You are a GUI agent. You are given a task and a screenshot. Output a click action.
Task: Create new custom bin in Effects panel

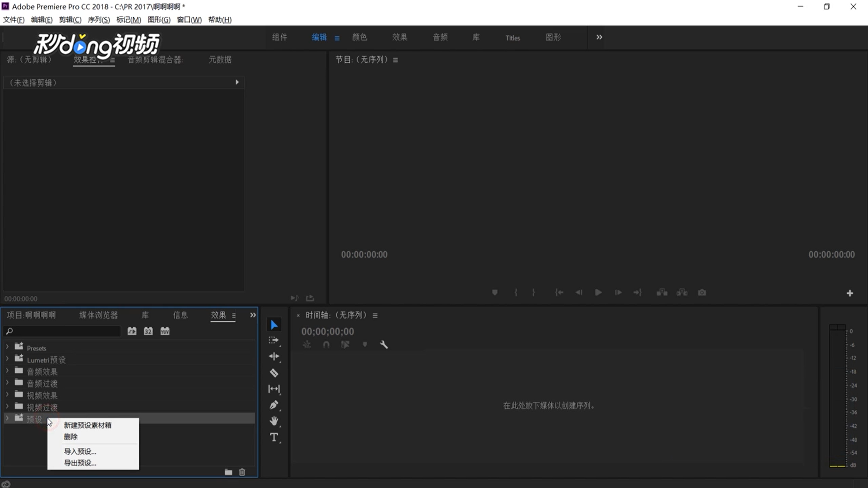[228, 472]
